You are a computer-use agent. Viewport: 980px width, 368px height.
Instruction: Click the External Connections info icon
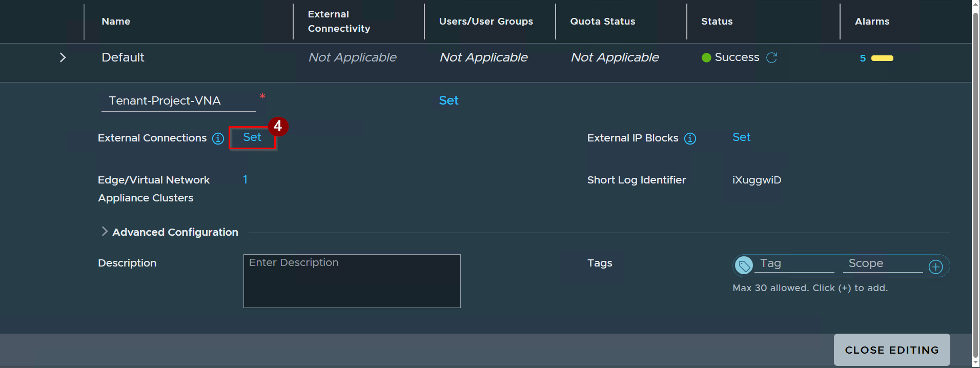click(x=218, y=138)
